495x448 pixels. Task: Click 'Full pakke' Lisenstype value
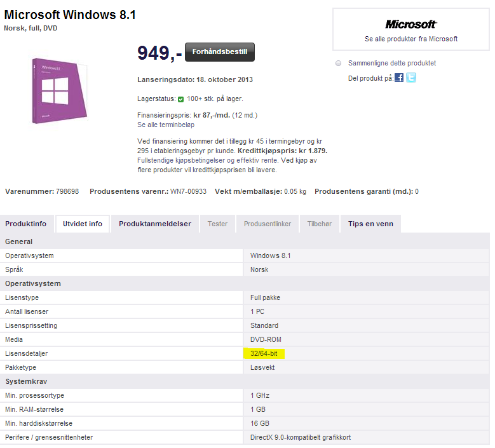pyautogui.click(x=265, y=298)
